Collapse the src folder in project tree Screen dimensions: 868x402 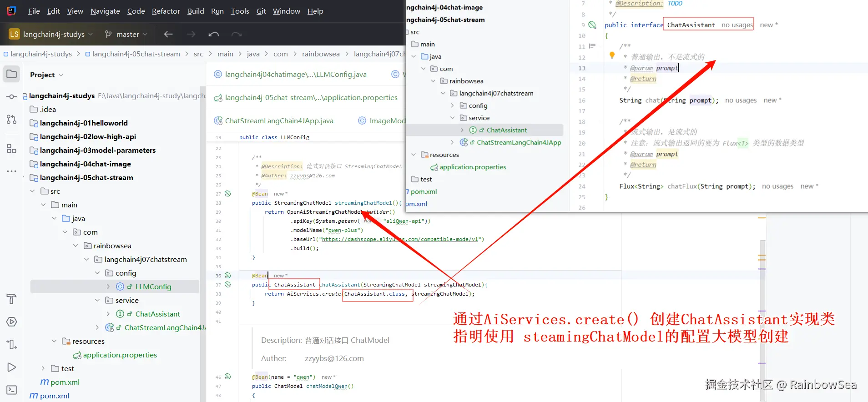(x=33, y=191)
